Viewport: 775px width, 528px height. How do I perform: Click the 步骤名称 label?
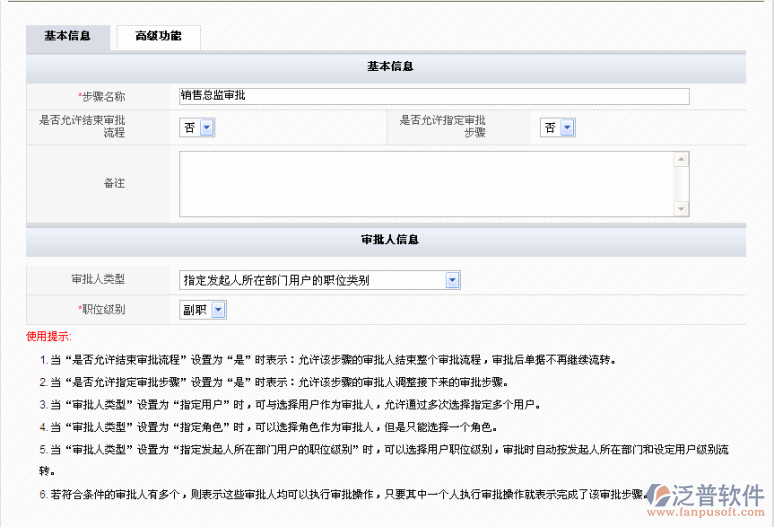click(x=102, y=96)
